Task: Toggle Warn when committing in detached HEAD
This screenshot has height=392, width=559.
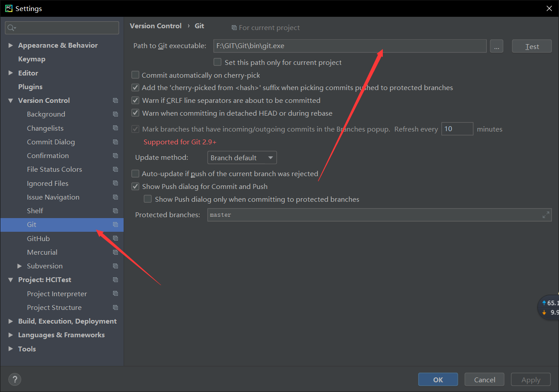Action: point(135,113)
